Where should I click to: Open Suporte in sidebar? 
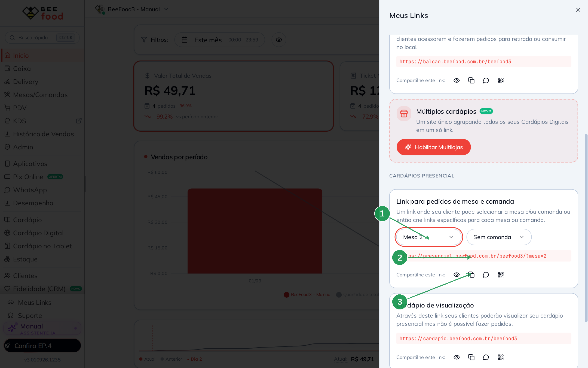[42, 315]
